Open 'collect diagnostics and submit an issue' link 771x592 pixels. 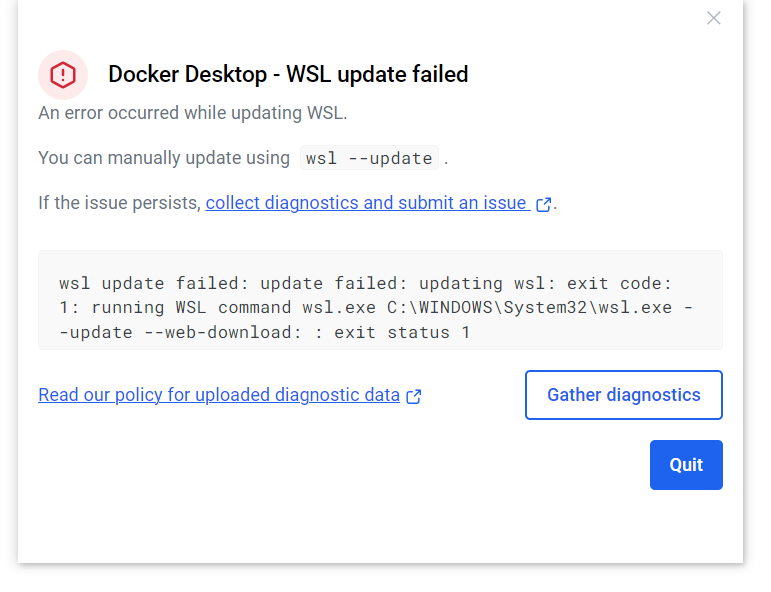point(368,203)
